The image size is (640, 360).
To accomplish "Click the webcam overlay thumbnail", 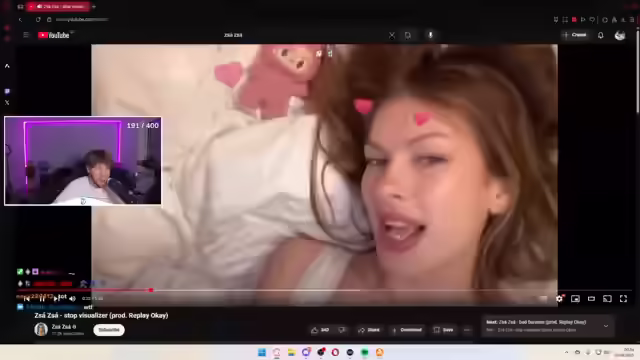I will coord(83,160).
